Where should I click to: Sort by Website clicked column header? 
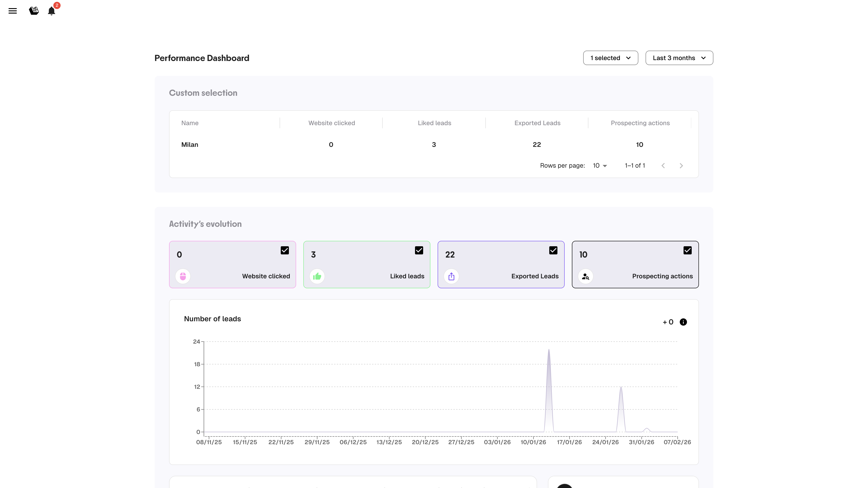pyautogui.click(x=332, y=123)
